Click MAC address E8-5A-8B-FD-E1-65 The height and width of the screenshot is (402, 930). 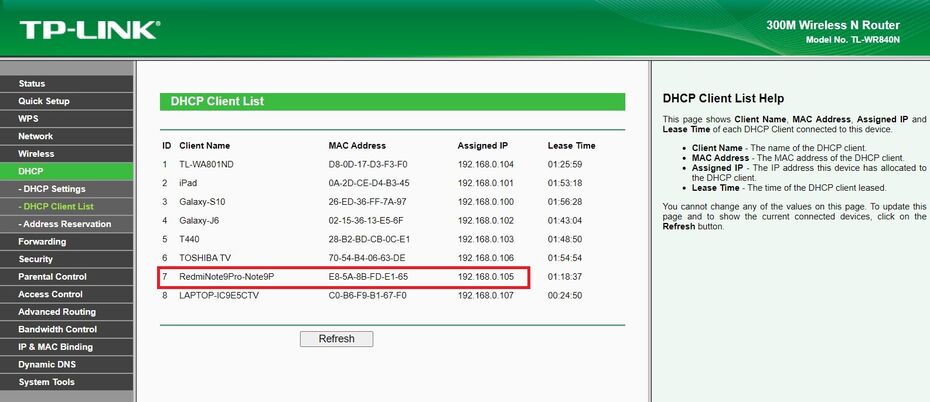[368, 277]
